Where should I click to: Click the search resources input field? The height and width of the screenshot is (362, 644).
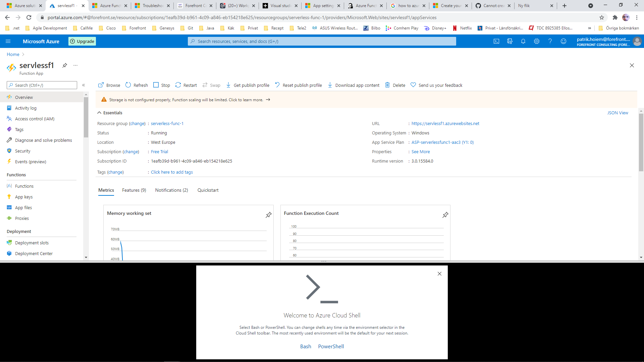click(x=322, y=41)
